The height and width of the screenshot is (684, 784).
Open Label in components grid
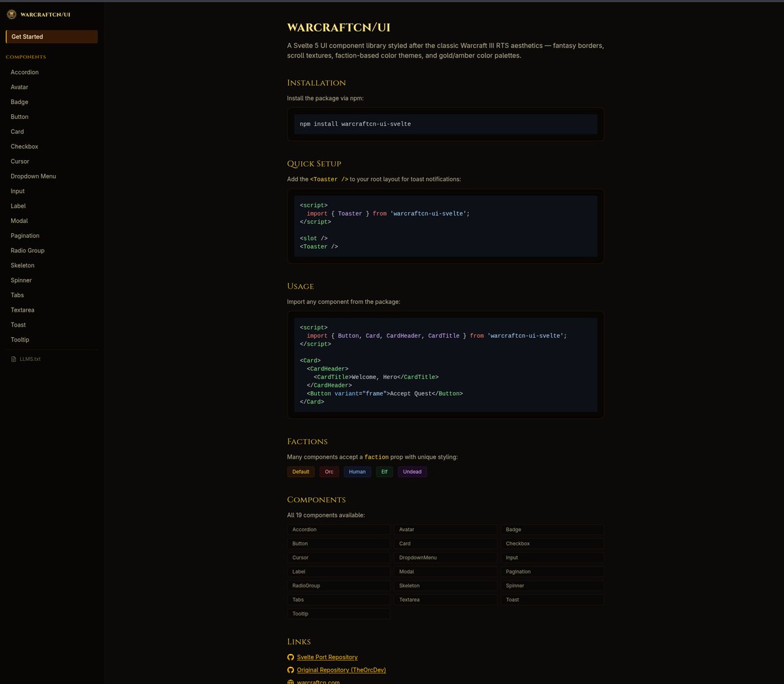[339, 572]
